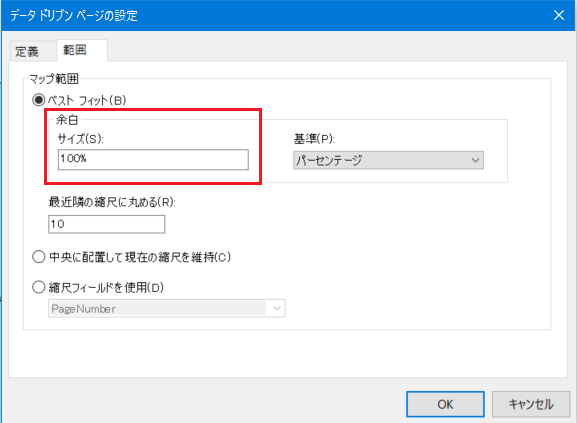Close the データ ドリブン ページの設定 dialog
Viewport: 577px width, 423px height.
(559, 15)
